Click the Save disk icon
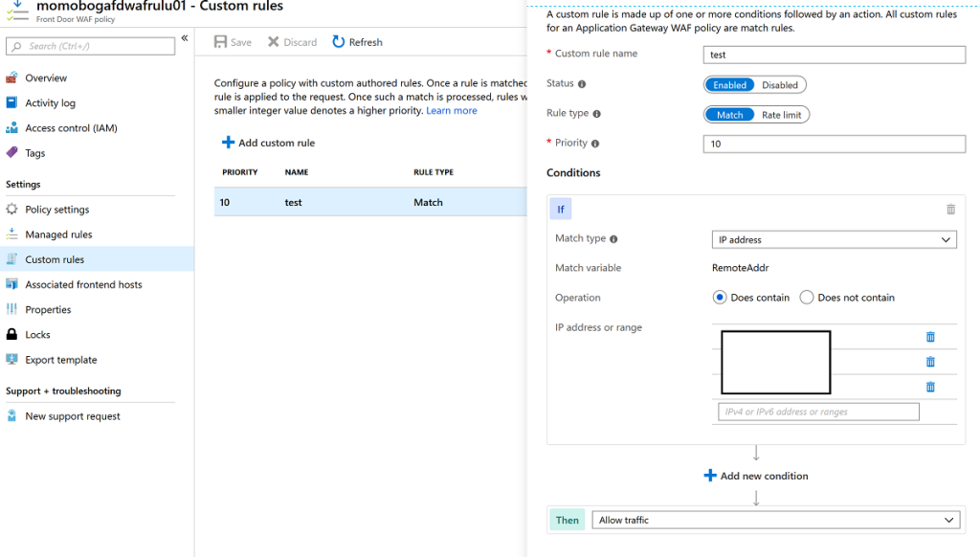 pyautogui.click(x=221, y=42)
